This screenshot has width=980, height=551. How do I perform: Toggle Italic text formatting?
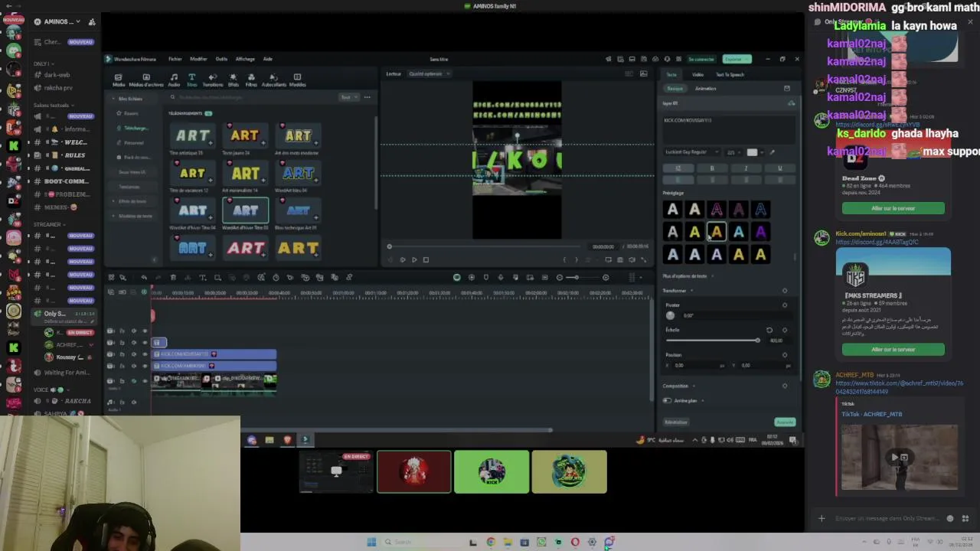[746, 168]
